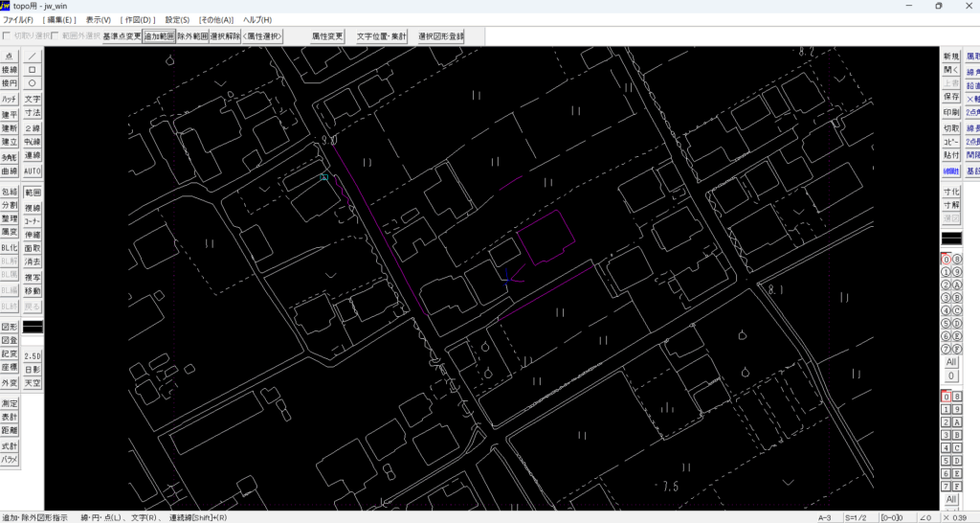Screen dimensions: 980x523
Task: Select the 移動 move tool
Action: (x=33, y=291)
